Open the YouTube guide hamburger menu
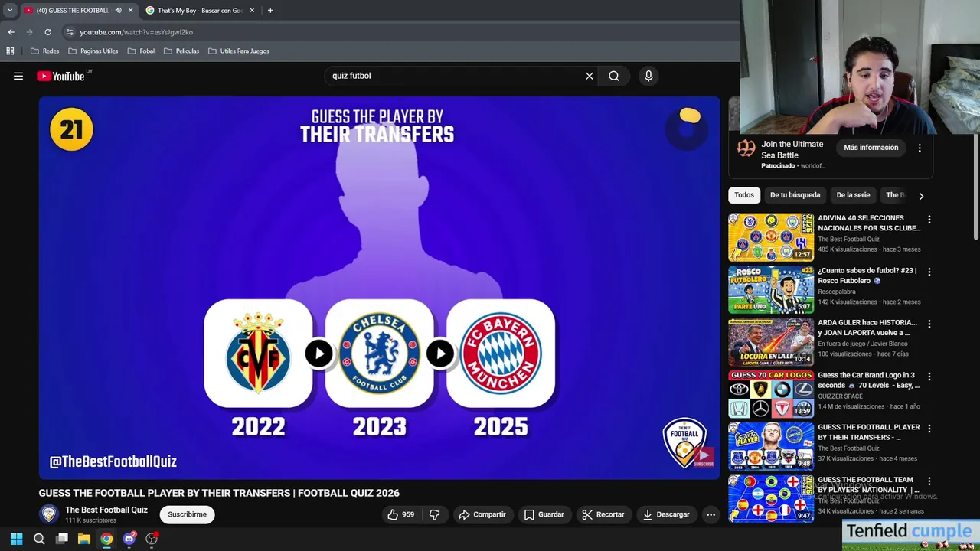Screen dimensions: 980x551 [x=18, y=76]
